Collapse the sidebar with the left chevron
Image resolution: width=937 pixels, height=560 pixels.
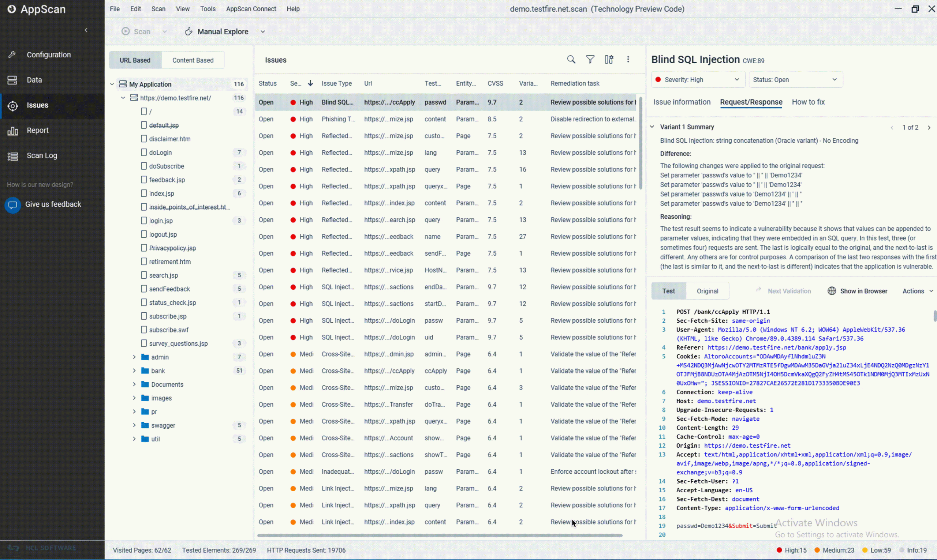point(86,30)
